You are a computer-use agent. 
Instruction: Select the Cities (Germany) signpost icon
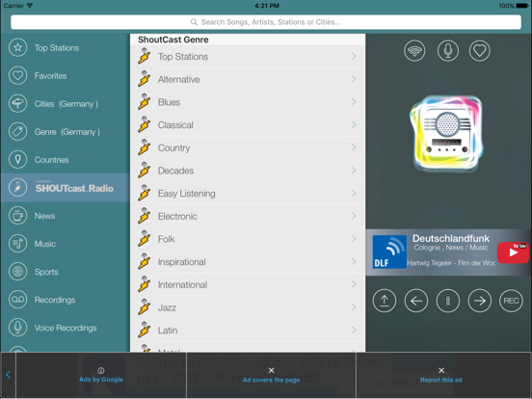(17, 103)
